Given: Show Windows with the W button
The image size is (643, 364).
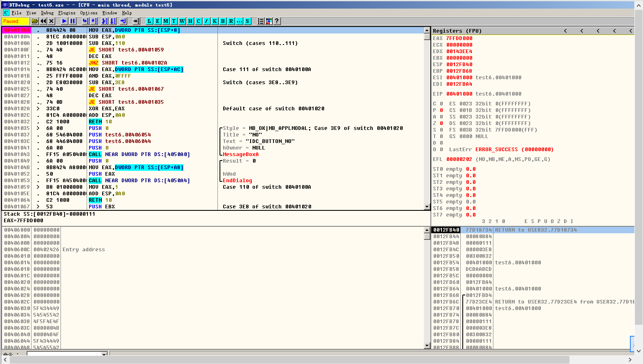Looking at the screenshot, I should [x=182, y=21].
